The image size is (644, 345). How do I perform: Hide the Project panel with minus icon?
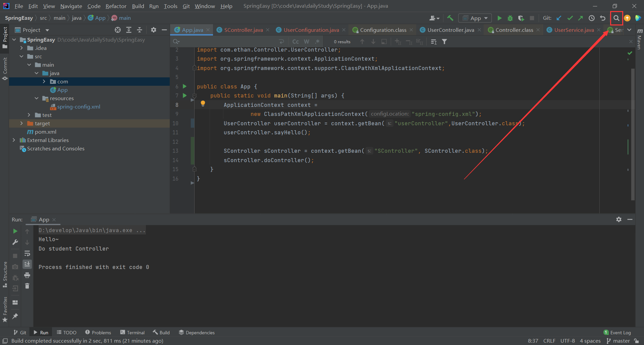[164, 30]
